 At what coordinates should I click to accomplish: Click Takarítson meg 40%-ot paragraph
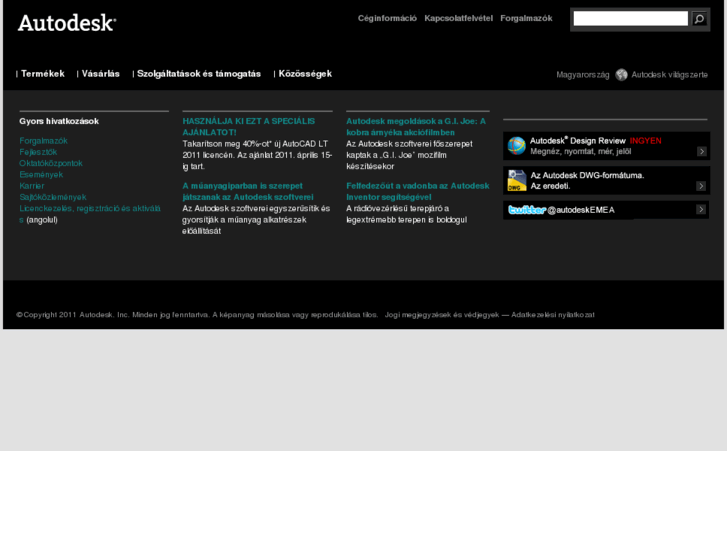point(257,155)
